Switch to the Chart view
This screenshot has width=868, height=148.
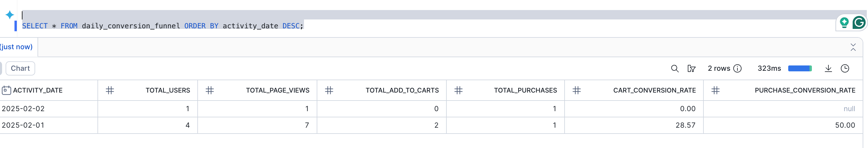[20, 68]
